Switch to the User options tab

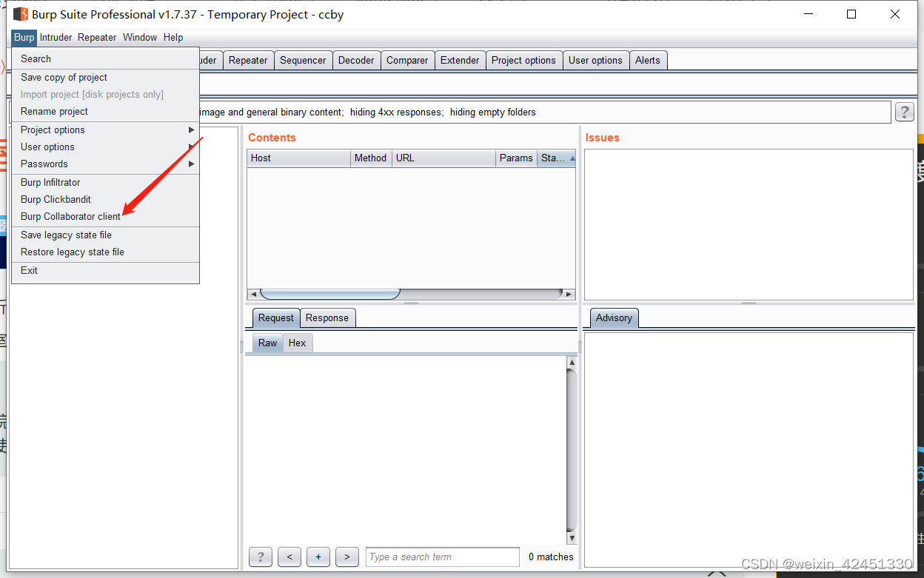(595, 60)
